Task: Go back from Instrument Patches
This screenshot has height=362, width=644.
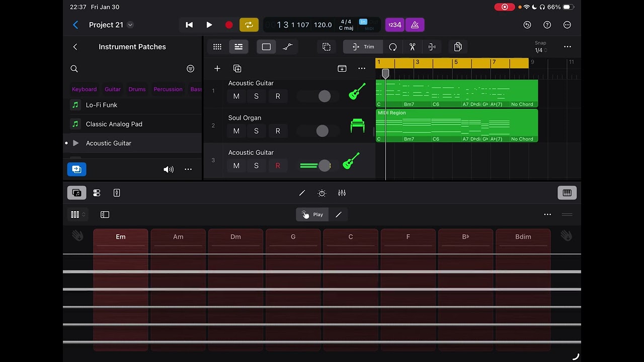Action: [x=75, y=47]
